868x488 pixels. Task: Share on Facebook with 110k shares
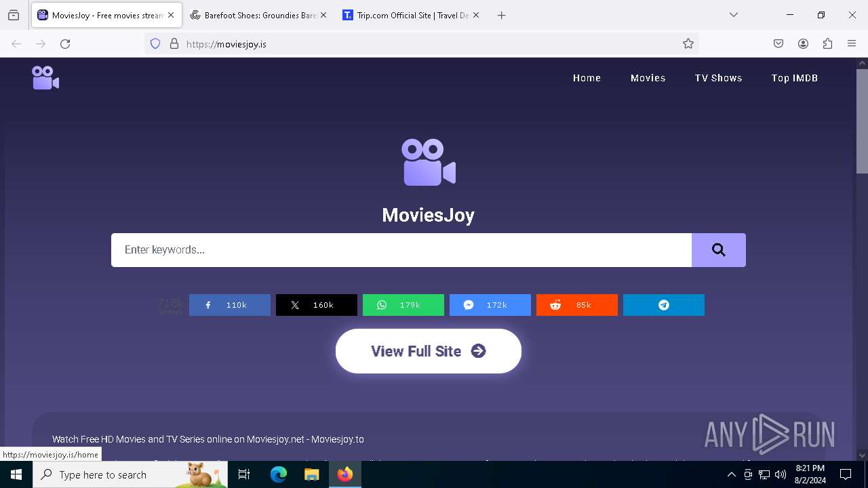tap(230, 305)
